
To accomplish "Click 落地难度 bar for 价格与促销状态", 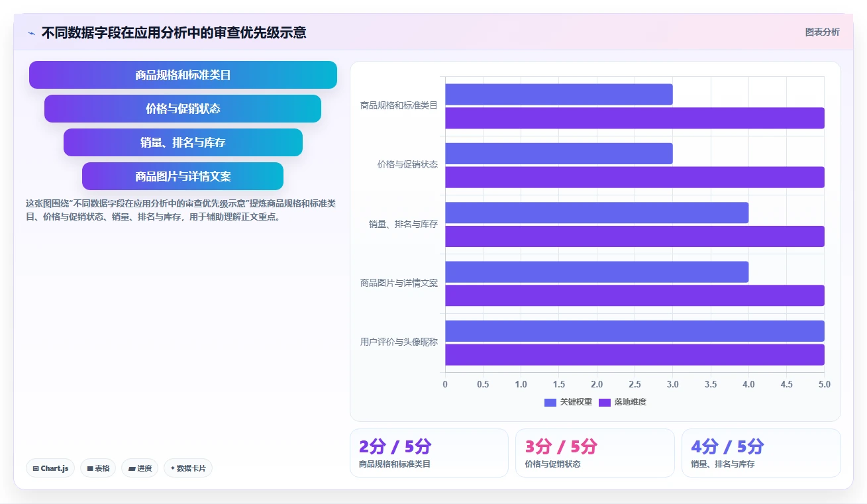I will coord(635,177).
